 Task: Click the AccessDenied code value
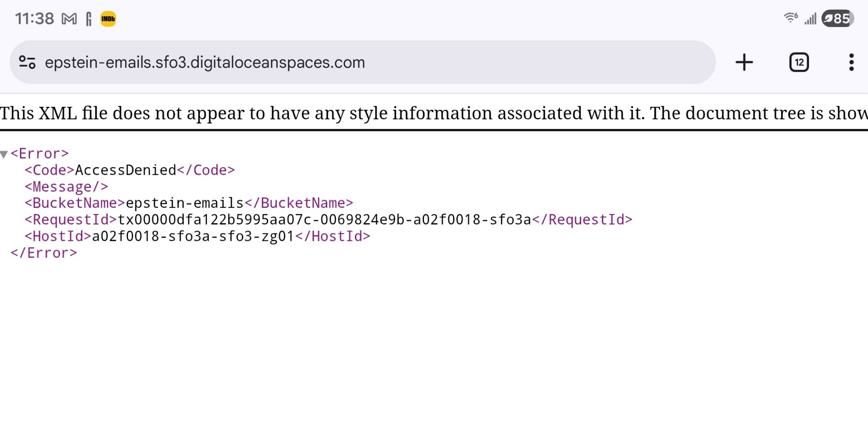pos(125,170)
